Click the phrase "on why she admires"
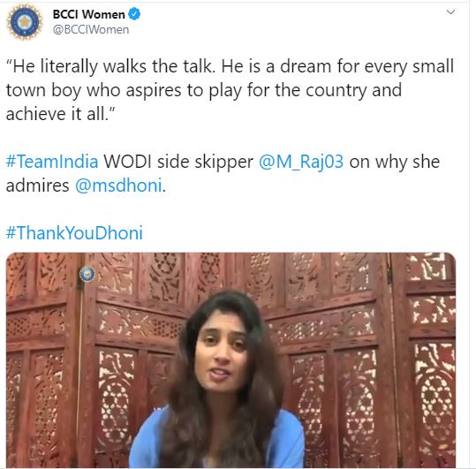476x469 pixels. tap(223, 174)
